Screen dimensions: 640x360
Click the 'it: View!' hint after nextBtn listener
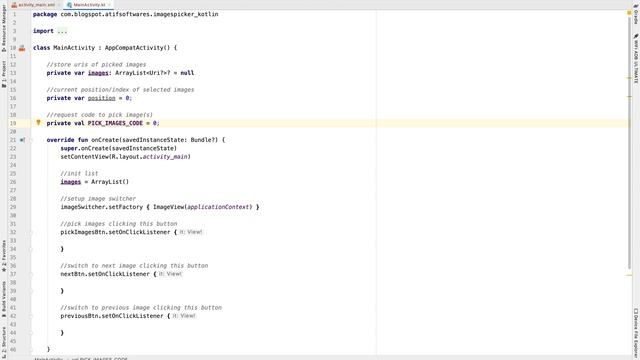point(170,274)
